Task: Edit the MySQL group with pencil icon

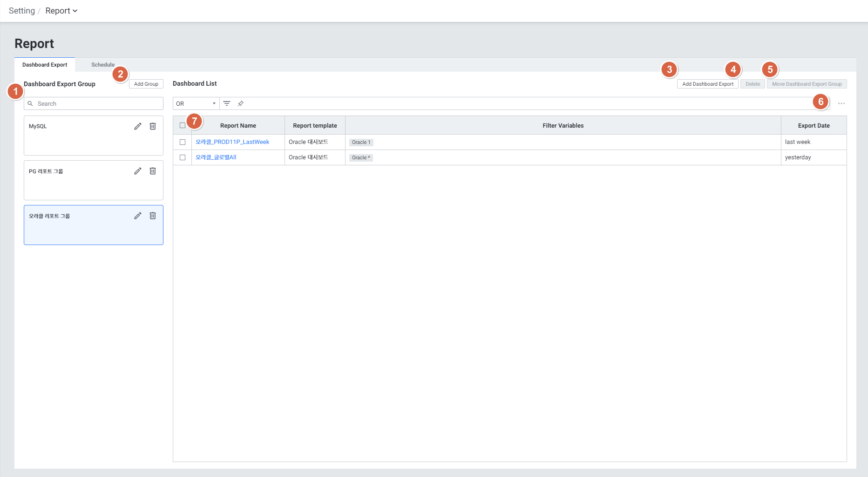Action: pos(137,126)
